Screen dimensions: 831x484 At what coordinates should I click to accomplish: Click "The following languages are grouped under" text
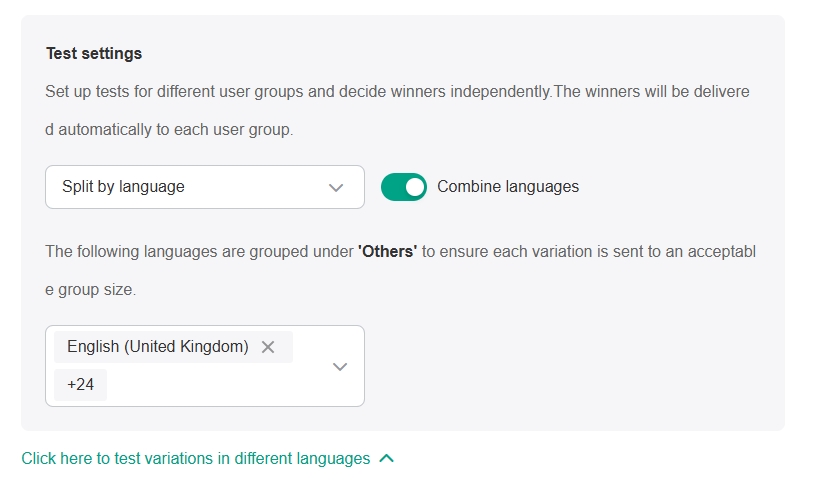coord(200,252)
